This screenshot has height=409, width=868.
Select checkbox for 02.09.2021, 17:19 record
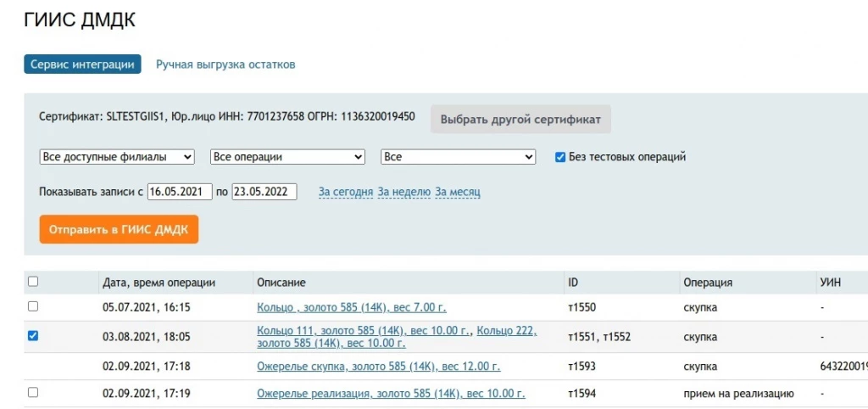pyautogui.click(x=33, y=392)
